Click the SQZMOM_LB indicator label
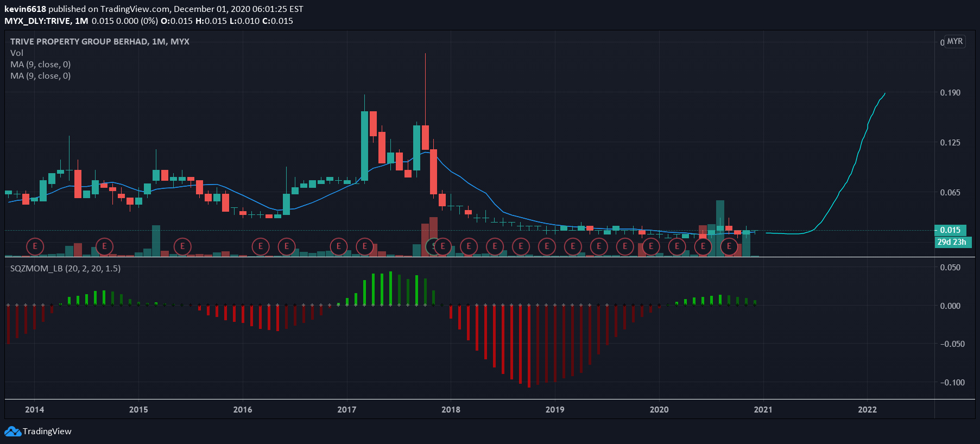Image resolution: width=980 pixels, height=444 pixels. point(66,269)
